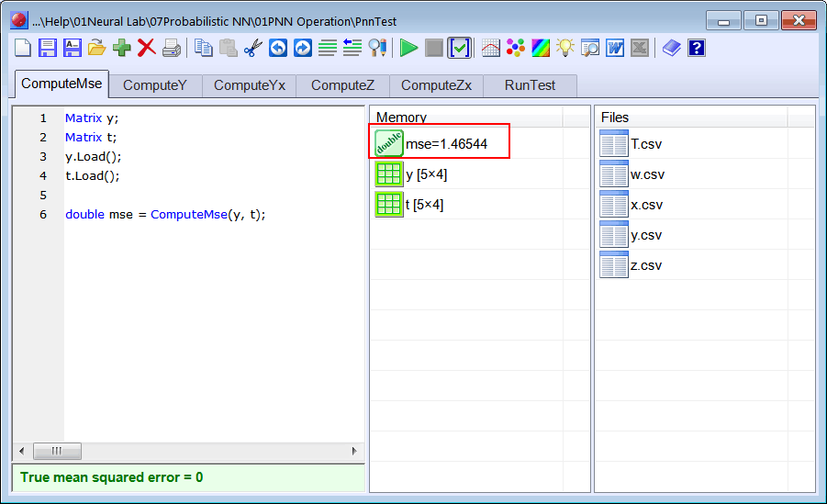This screenshot has width=827, height=504.
Task: Maximize the PnnTest window
Action: point(761,20)
